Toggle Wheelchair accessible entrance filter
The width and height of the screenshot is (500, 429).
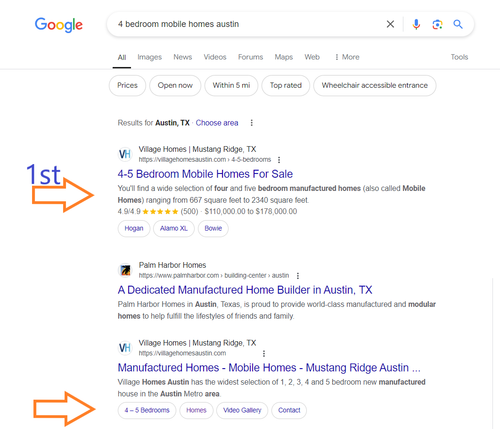tap(375, 85)
